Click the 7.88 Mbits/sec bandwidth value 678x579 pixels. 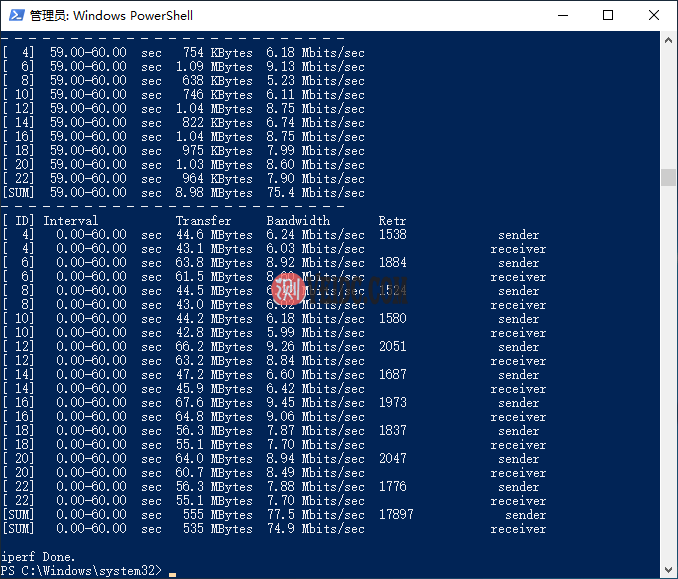(x=316, y=486)
